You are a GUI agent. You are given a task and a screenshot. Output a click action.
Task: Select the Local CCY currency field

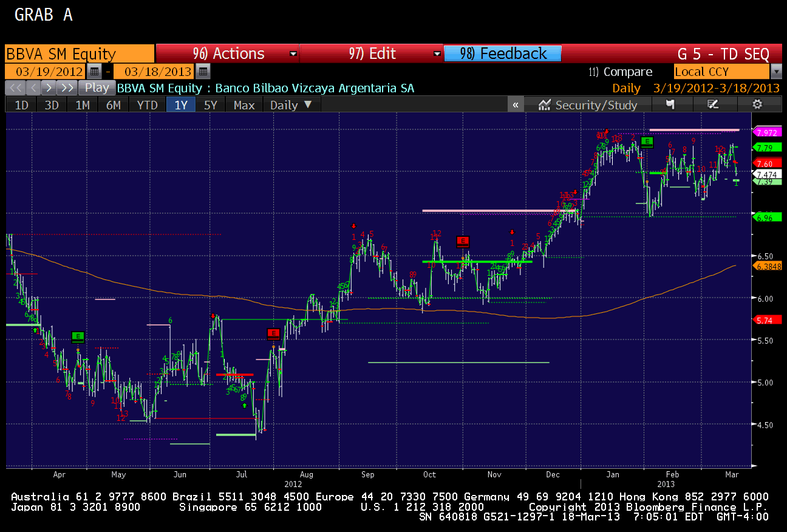pos(722,71)
